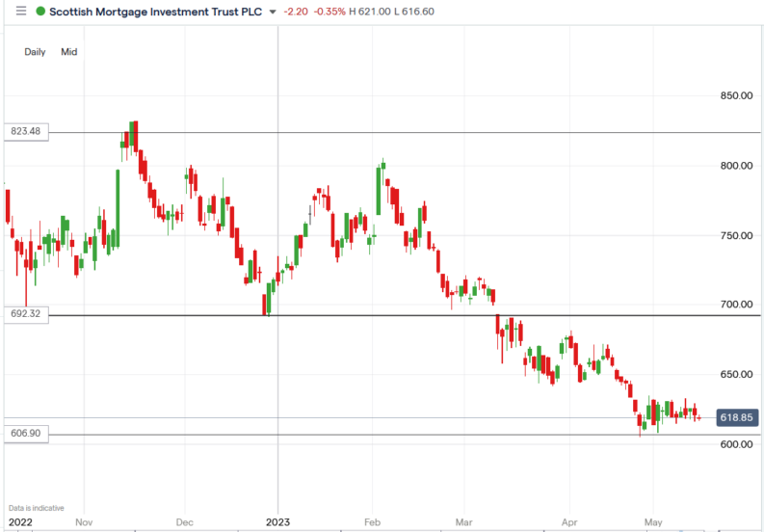Click the 823.48 price level label
The height and width of the screenshot is (532, 764).
coord(26,132)
